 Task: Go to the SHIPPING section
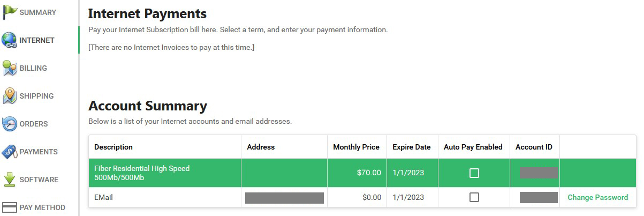tap(36, 96)
